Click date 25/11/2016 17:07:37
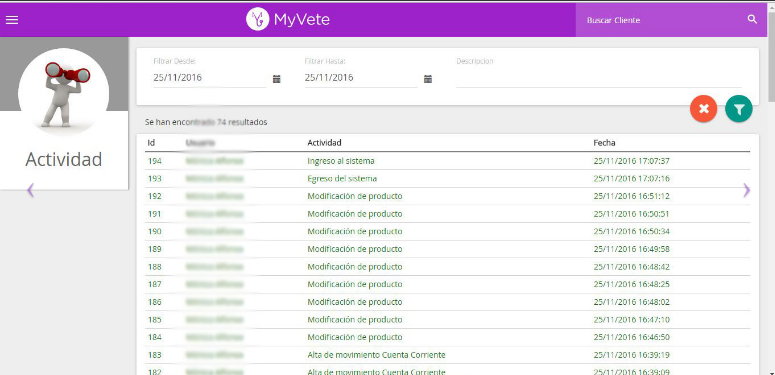The image size is (775, 375). click(631, 161)
